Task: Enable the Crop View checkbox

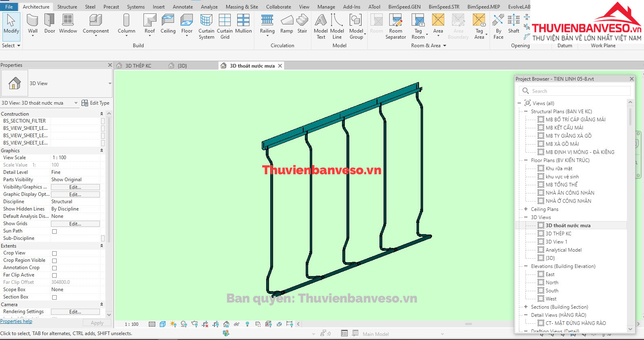Action: [54, 253]
